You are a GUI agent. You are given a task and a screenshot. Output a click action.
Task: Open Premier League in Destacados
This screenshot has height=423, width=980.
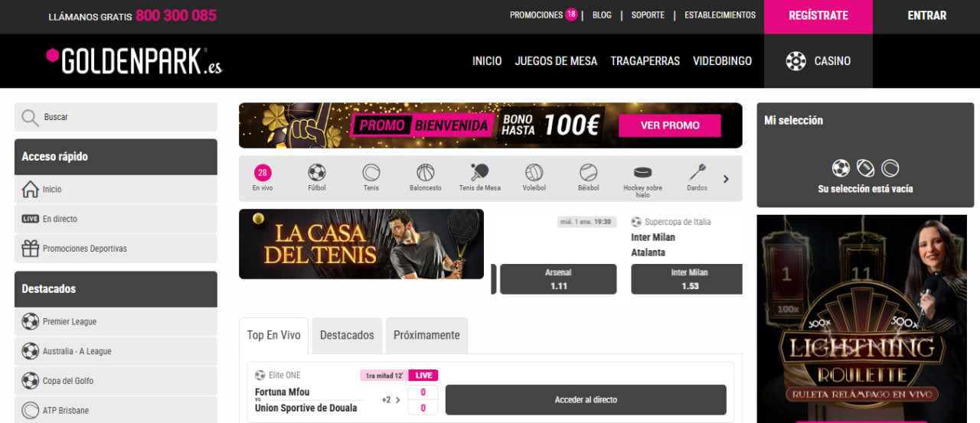(116, 322)
